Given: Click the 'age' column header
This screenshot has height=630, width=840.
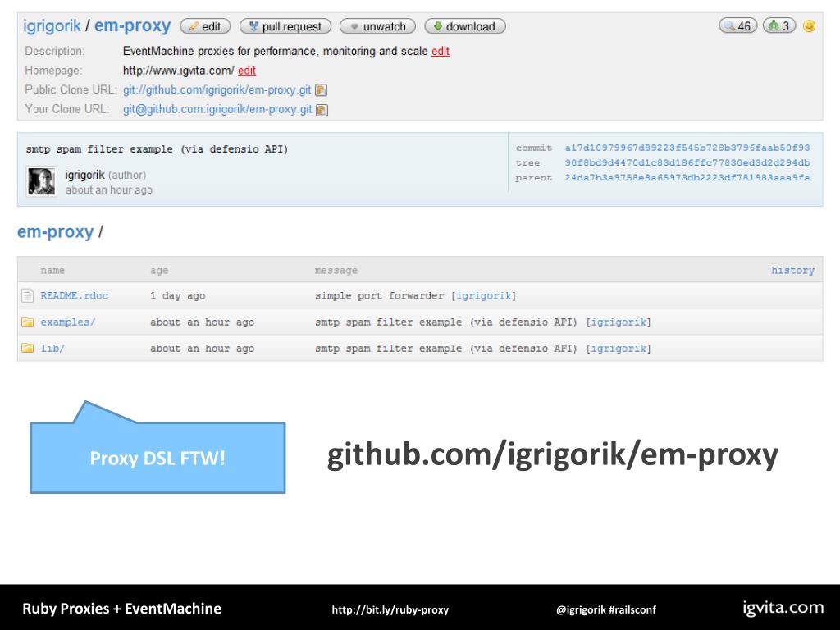Looking at the screenshot, I should (x=159, y=271).
